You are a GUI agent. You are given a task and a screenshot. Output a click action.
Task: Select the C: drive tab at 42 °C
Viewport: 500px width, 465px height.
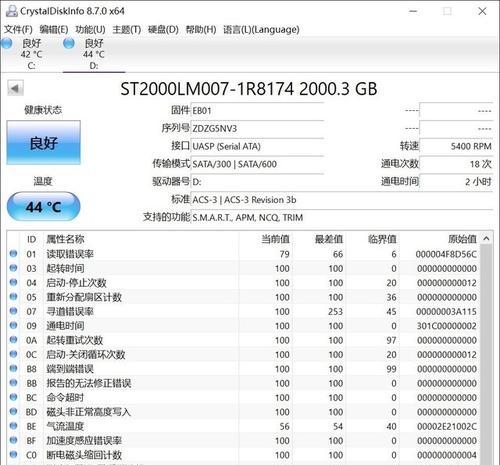31,54
